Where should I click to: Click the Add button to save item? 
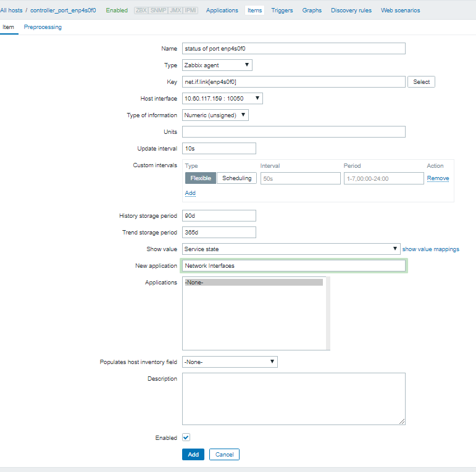tap(193, 455)
